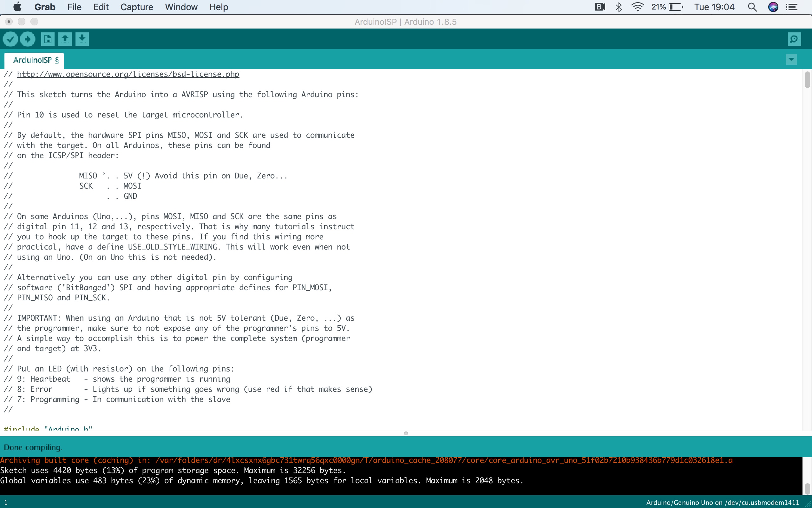
Task: Open the tab options dropdown arrow
Action: [791, 60]
